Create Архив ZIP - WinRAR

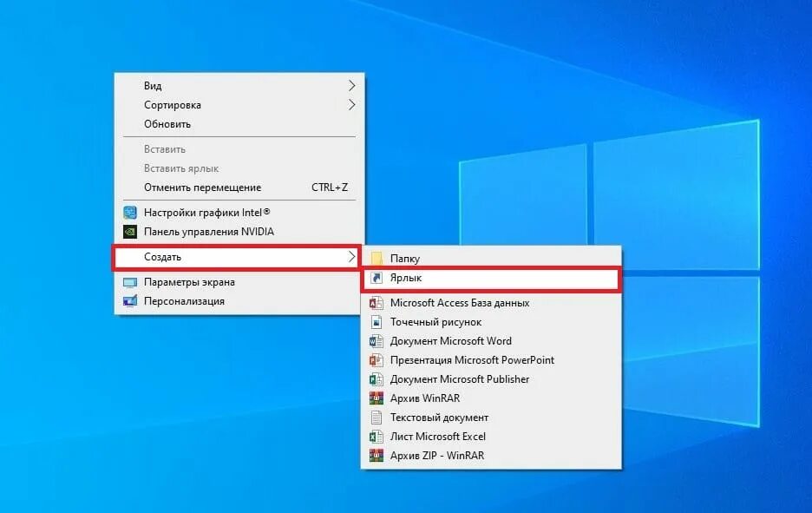(491, 456)
